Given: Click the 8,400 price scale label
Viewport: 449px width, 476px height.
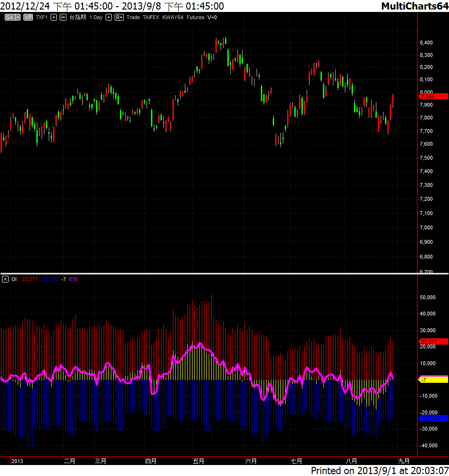Looking at the screenshot, I should pos(426,43).
